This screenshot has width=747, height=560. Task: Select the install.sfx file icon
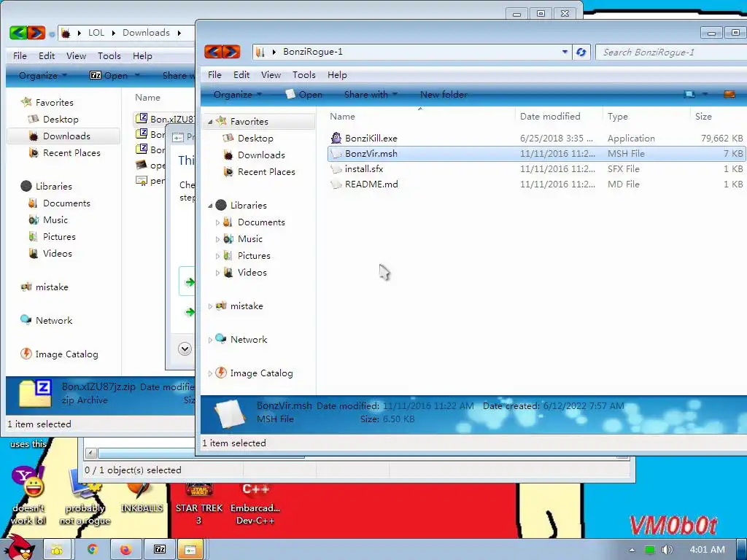(336, 168)
